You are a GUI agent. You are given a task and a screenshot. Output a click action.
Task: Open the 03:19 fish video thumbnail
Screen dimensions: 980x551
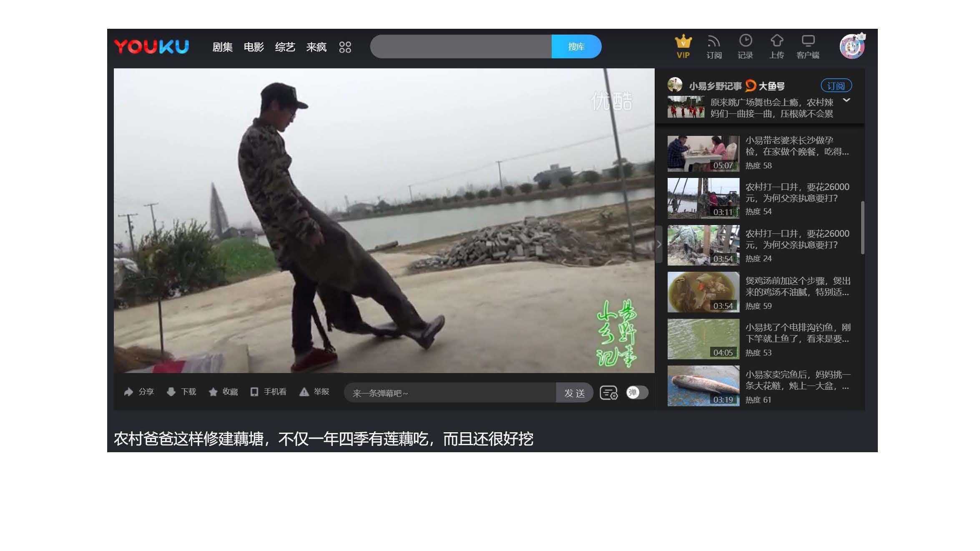(x=703, y=386)
